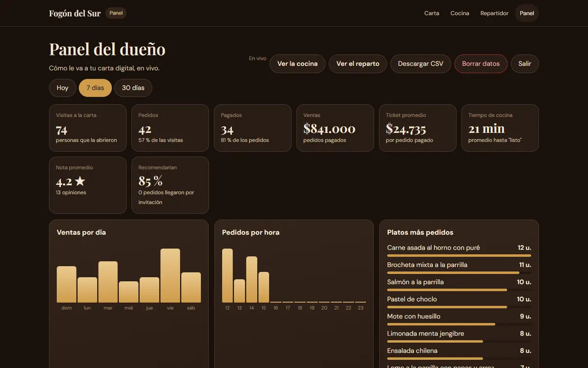Select the 21 min Tiempo de cocina value

coord(487,129)
